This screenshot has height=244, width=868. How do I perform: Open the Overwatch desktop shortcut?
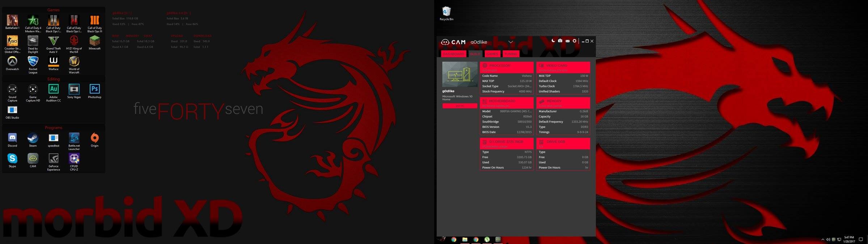pos(12,61)
